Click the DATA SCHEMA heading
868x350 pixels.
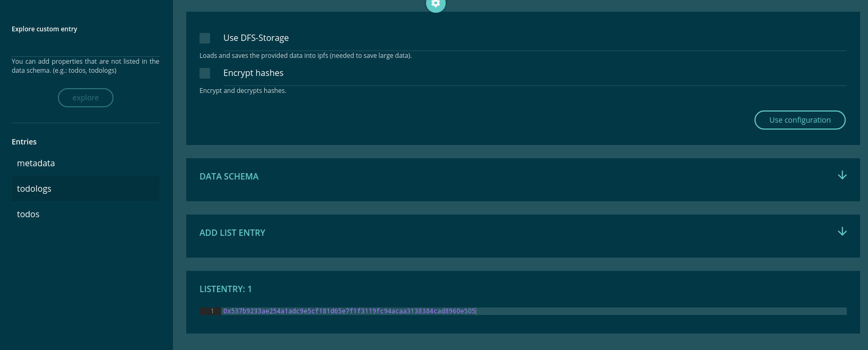229,176
